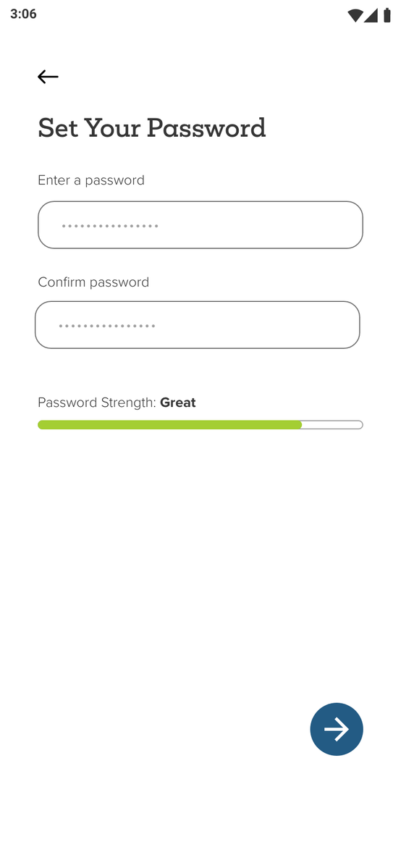Click the "Set Your Password" heading
The image size is (401, 868).
152,128
